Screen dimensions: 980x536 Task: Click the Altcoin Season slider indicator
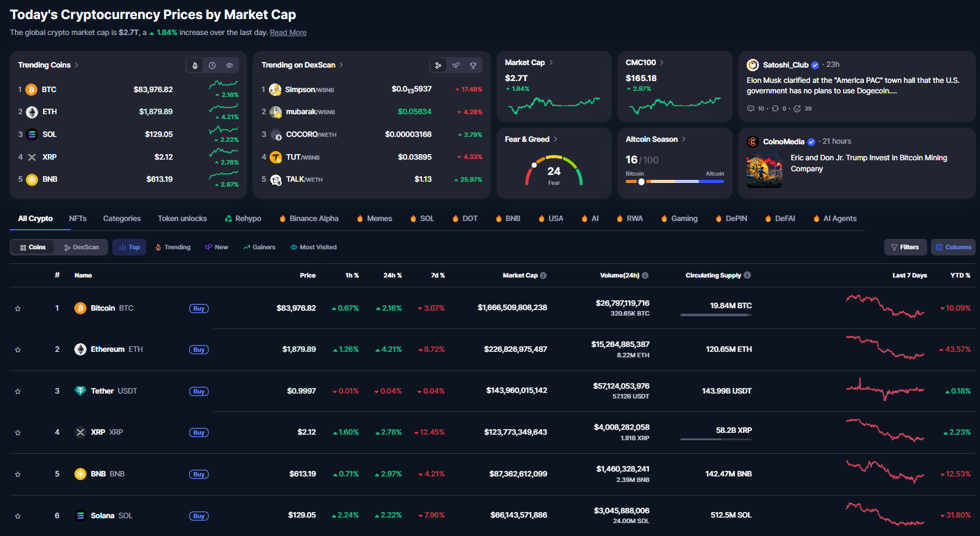(641, 182)
